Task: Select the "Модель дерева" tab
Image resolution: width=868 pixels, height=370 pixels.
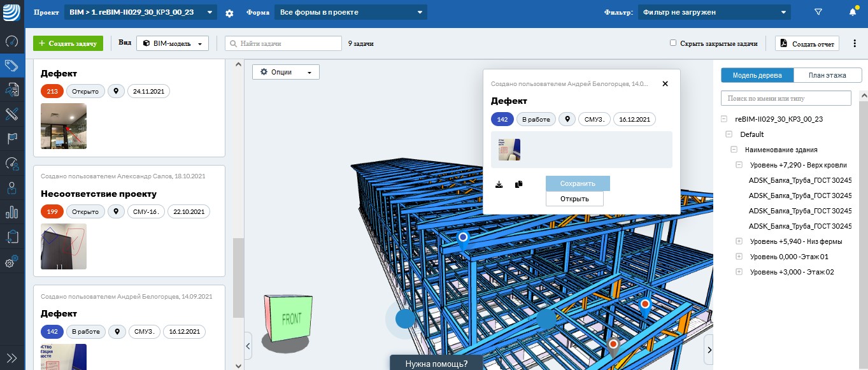Action: coord(757,75)
